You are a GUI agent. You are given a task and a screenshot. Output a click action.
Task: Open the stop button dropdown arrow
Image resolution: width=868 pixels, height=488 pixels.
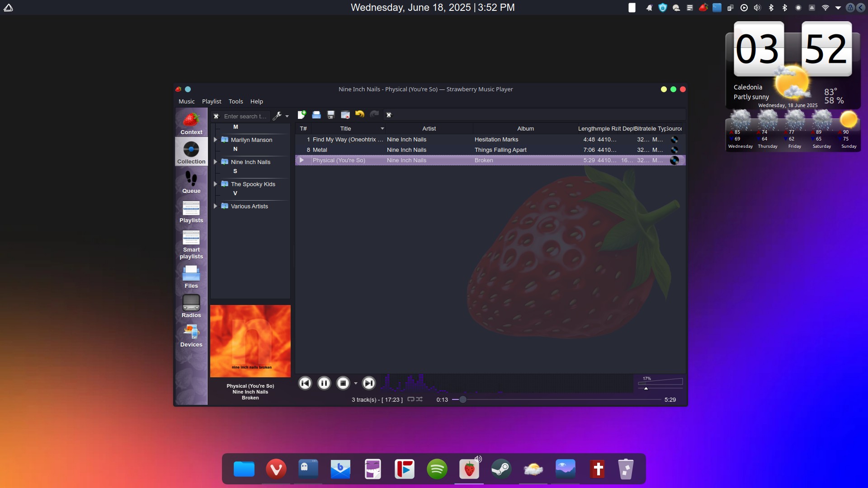pyautogui.click(x=356, y=384)
